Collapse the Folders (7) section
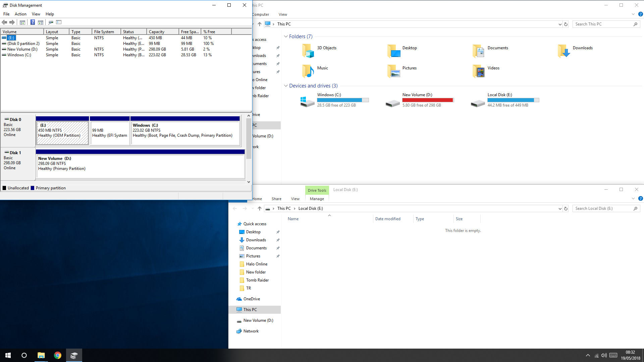The image size is (644, 362). pyautogui.click(x=286, y=37)
